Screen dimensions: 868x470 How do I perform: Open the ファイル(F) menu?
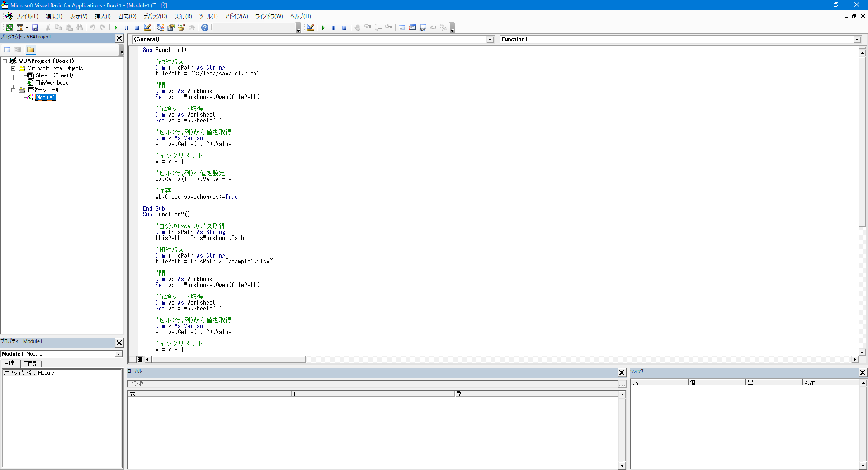27,16
